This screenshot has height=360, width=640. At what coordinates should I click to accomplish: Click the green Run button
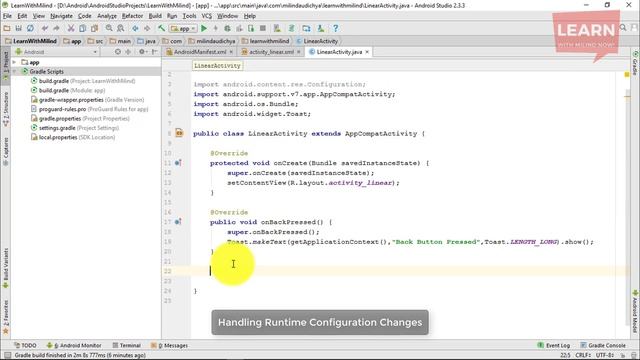click(x=204, y=28)
